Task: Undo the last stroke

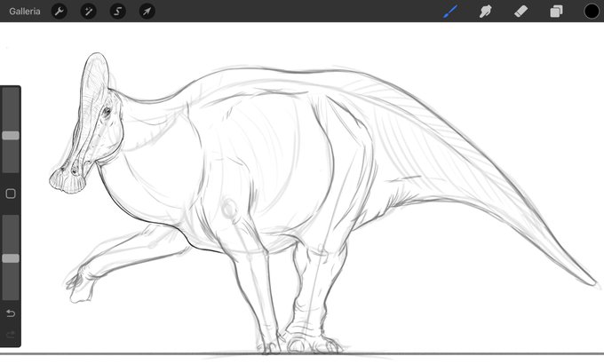Action: (x=11, y=313)
